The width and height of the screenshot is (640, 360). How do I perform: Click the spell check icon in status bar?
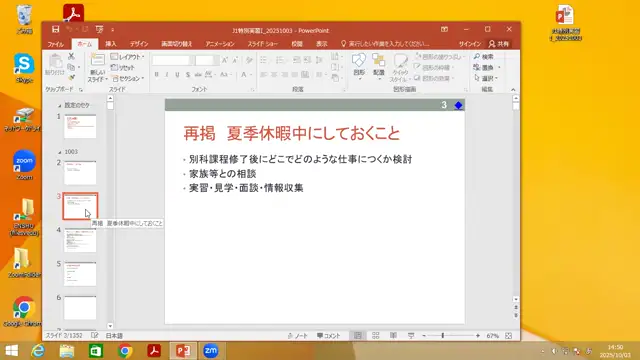[x=95, y=336]
